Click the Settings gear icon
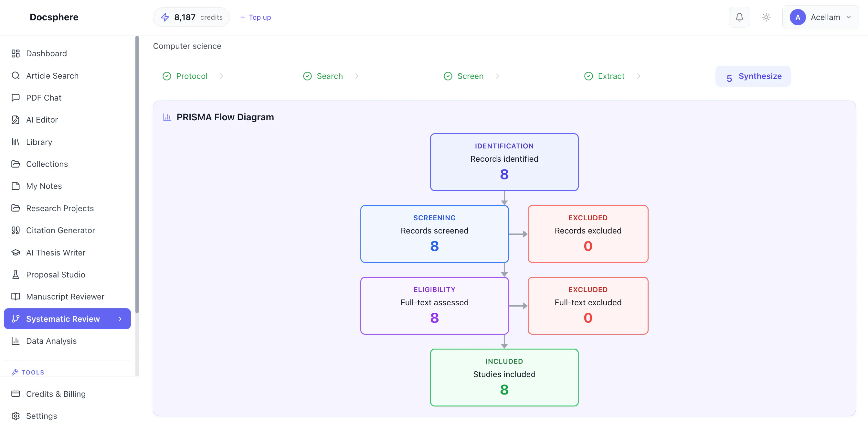868x423 pixels. pos(16,416)
